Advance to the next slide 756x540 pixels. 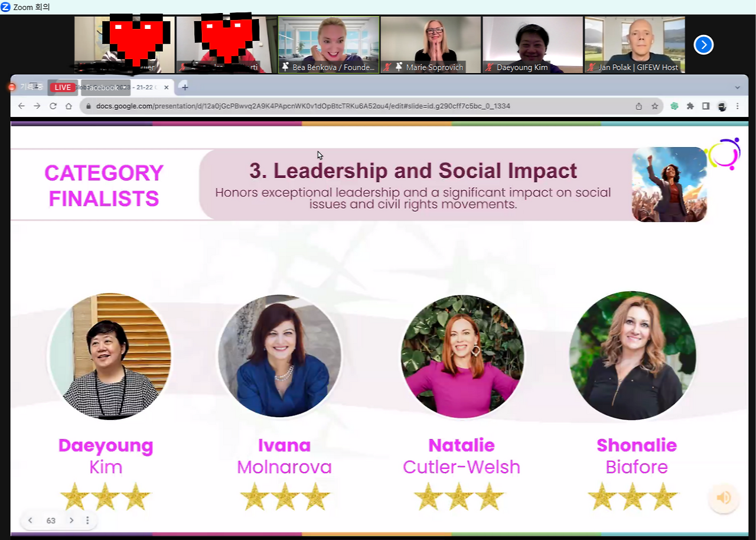tap(71, 521)
